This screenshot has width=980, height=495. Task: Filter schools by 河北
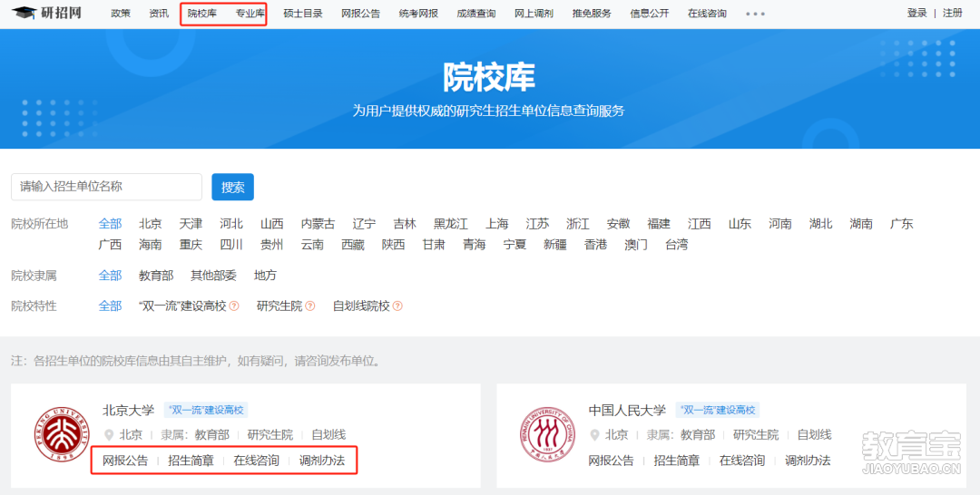tap(231, 223)
